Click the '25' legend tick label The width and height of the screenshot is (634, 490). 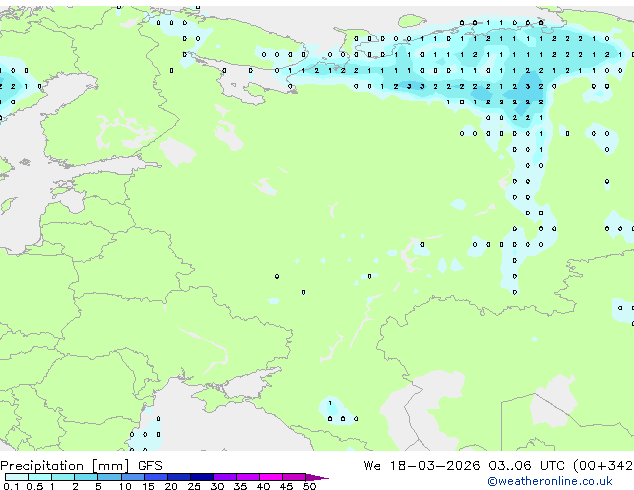point(194,486)
